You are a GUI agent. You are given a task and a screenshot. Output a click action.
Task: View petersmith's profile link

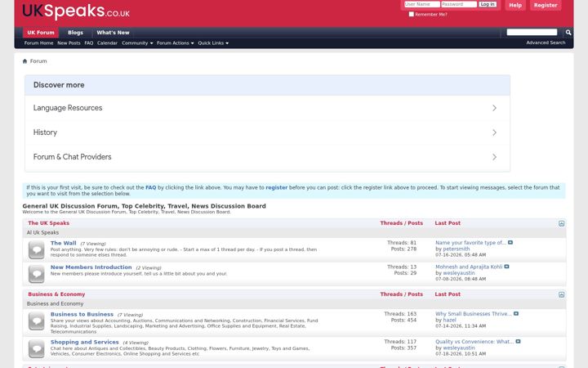coord(456,249)
